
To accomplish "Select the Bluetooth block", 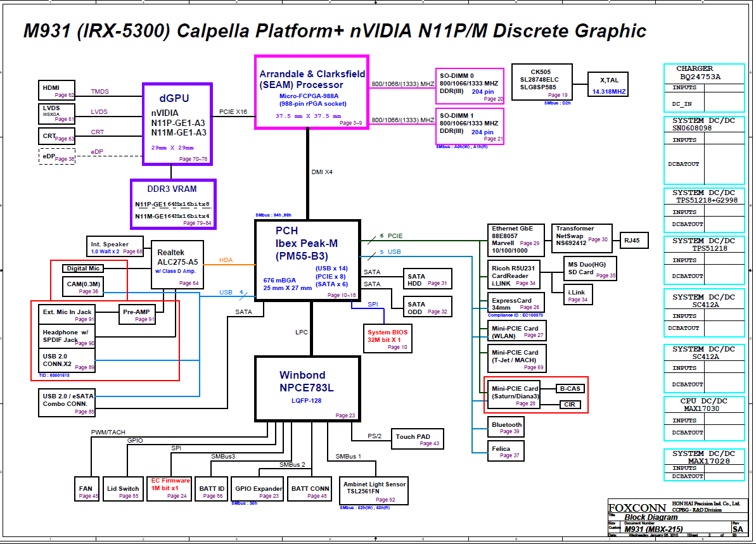I will coord(506,427).
